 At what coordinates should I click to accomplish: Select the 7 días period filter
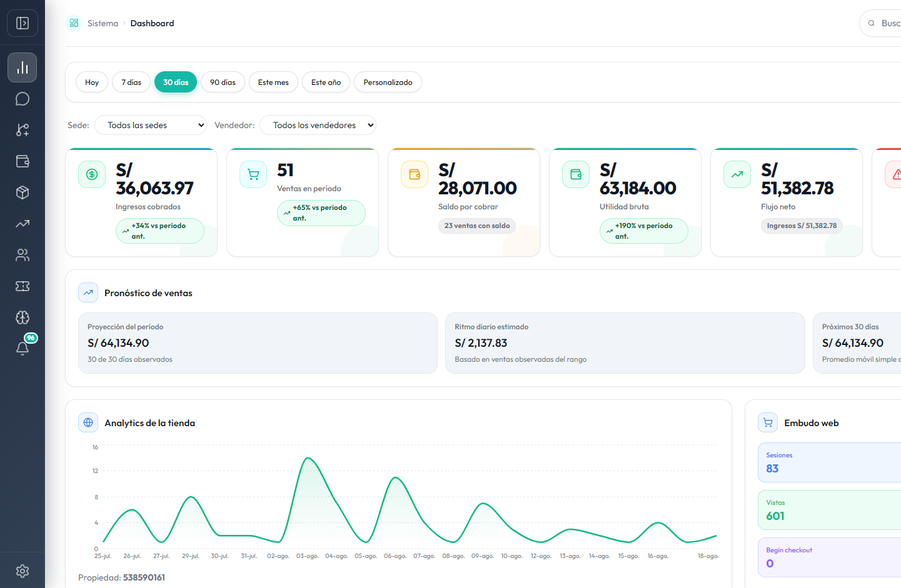click(x=131, y=82)
